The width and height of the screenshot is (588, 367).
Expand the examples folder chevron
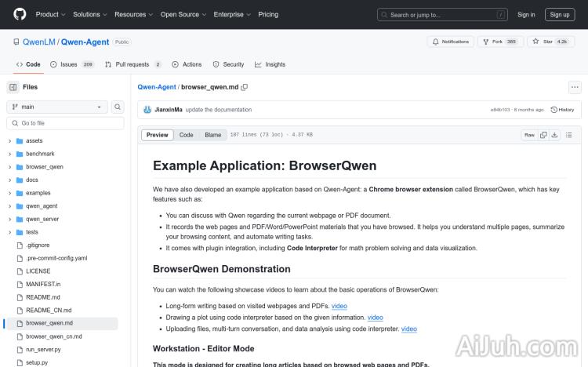tap(9, 193)
